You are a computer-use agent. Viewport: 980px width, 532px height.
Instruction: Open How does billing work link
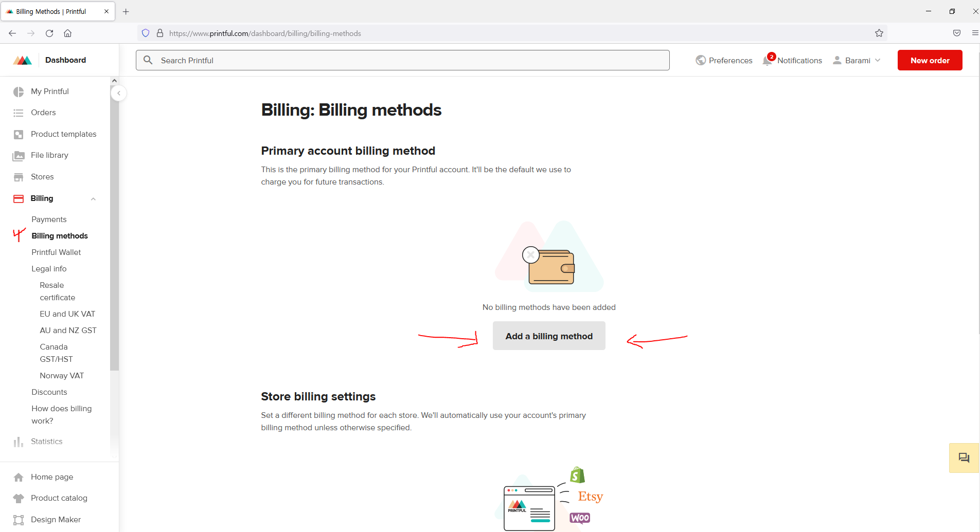(x=62, y=415)
